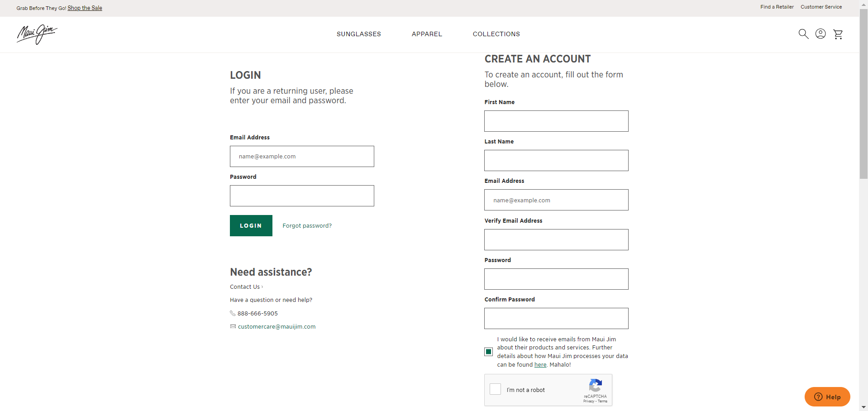Click the search magnifier icon
The height and width of the screenshot is (411, 868).
coord(803,34)
